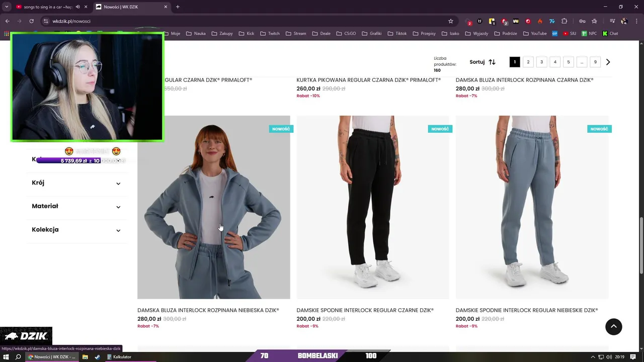Screen dimensions: 644x362
Task: Open Damska Bluza Interlock Rozpinana Czarna link
Action: pyautogui.click(x=524, y=80)
